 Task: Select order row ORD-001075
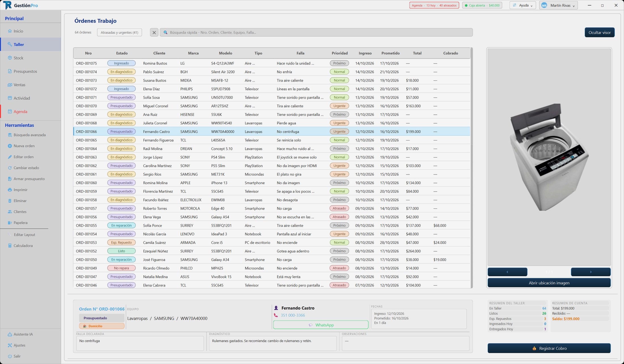(272, 63)
